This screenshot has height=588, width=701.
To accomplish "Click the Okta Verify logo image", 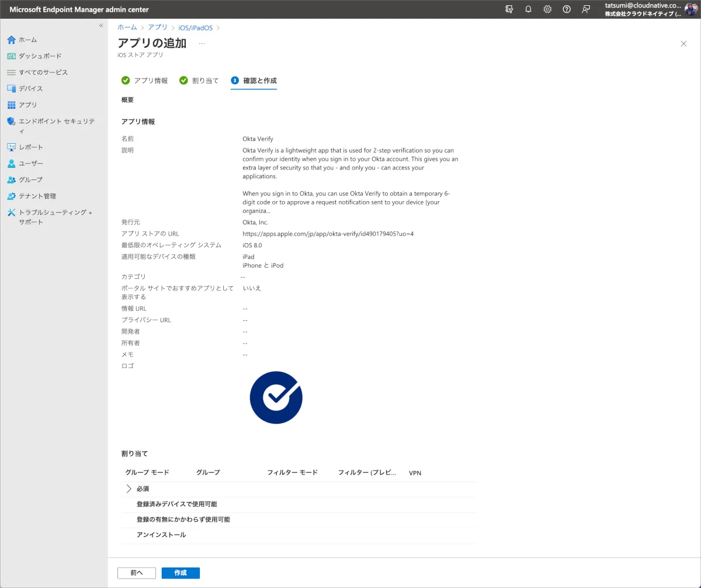I will coord(276,397).
